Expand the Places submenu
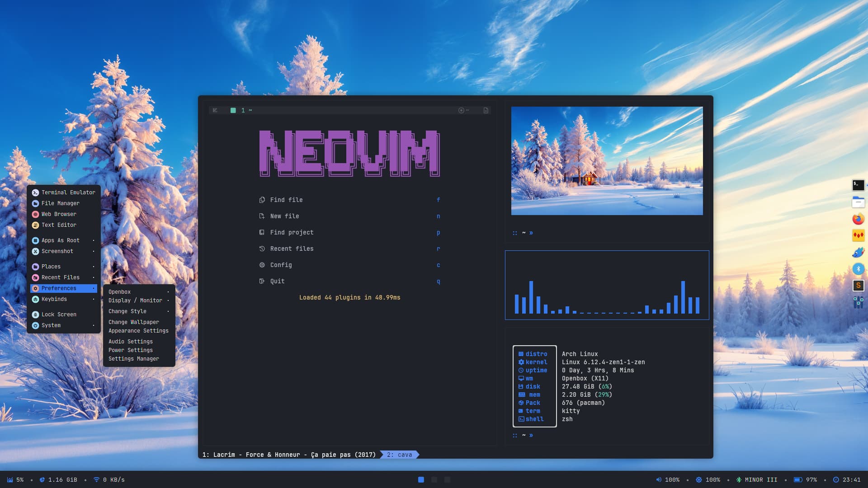The width and height of the screenshot is (868, 488). [x=64, y=267]
